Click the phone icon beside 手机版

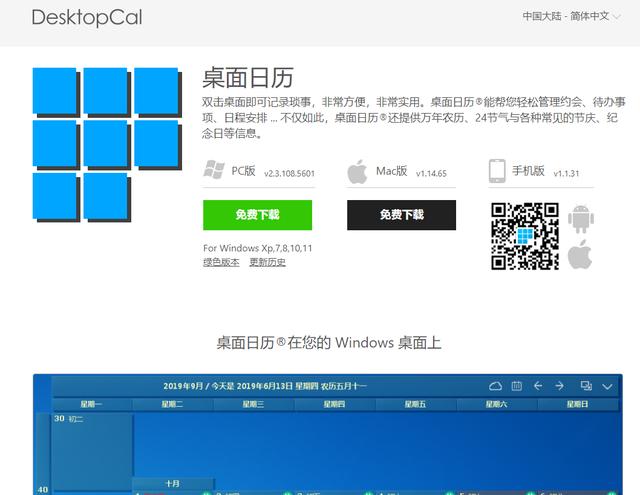497,171
